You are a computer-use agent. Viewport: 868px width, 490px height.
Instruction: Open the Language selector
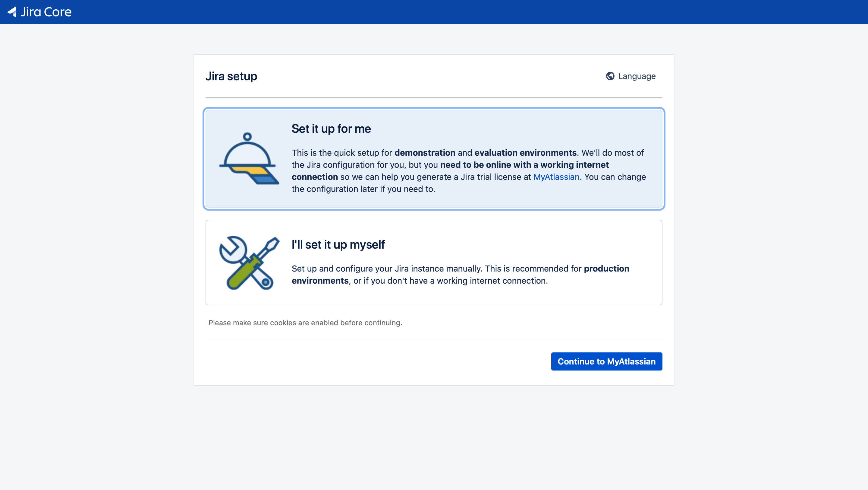pos(636,76)
